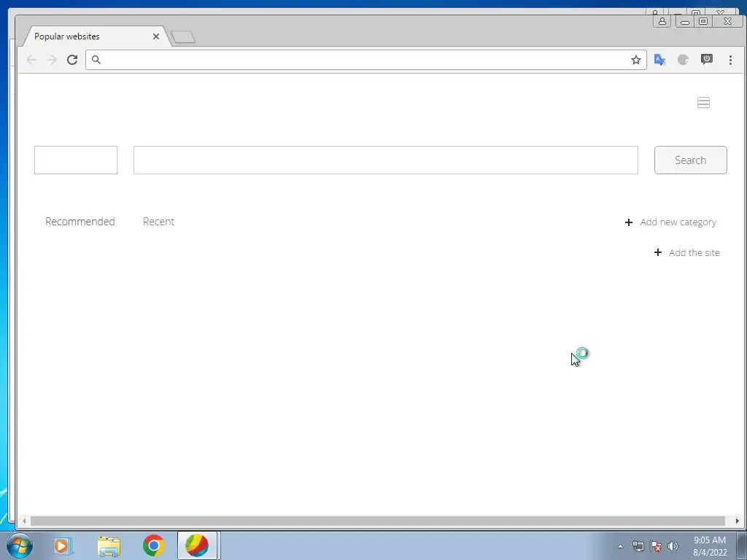Image resolution: width=747 pixels, height=560 pixels.
Task: Switch to the Recommended category
Action: click(x=80, y=222)
